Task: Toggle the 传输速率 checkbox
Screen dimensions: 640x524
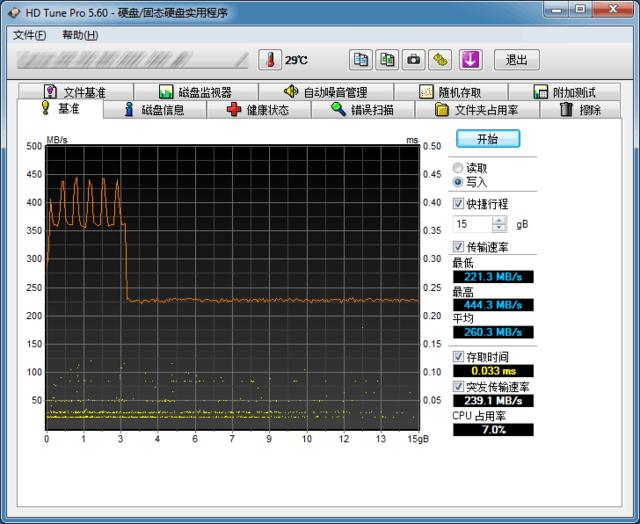Action: [459, 246]
